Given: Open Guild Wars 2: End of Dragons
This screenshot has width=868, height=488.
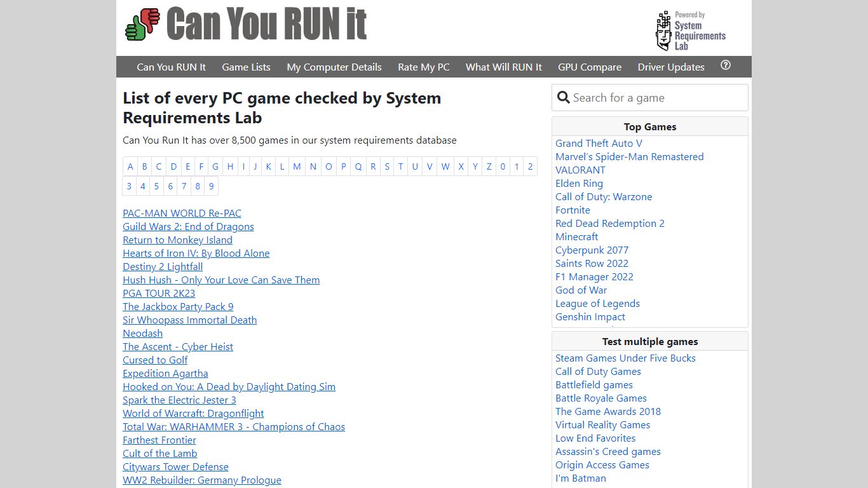Looking at the screenshot, I should pyautogui.click(x=188, y=226).
